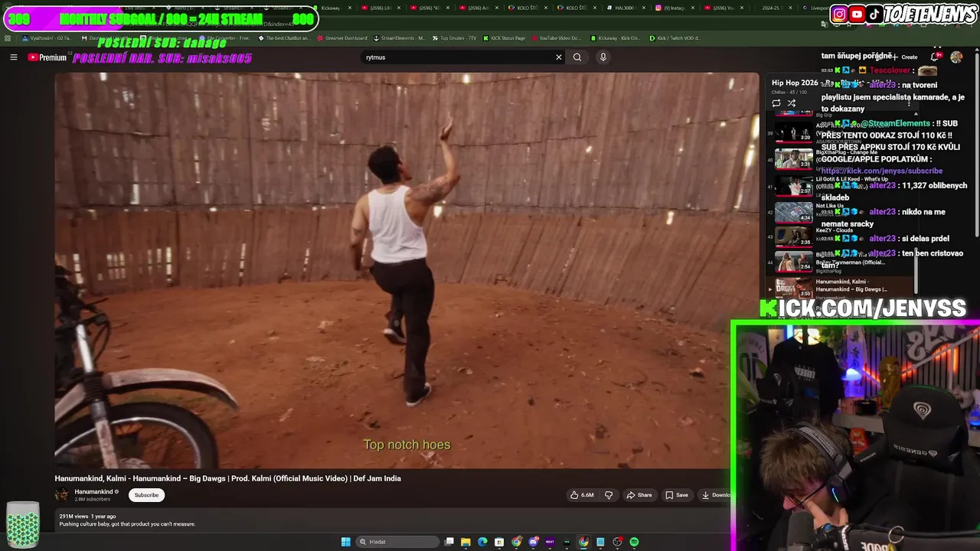Expand the video description box

[390, 520]
